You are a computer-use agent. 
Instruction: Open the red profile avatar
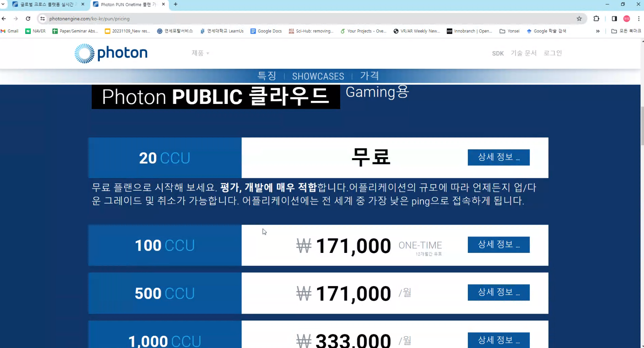(626, 18)
